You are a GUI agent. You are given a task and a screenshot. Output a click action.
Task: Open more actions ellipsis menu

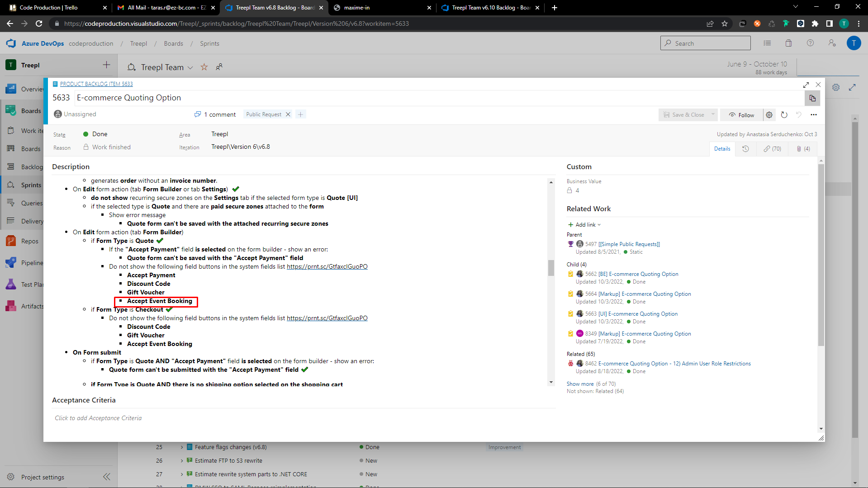(x=814, y=115)
